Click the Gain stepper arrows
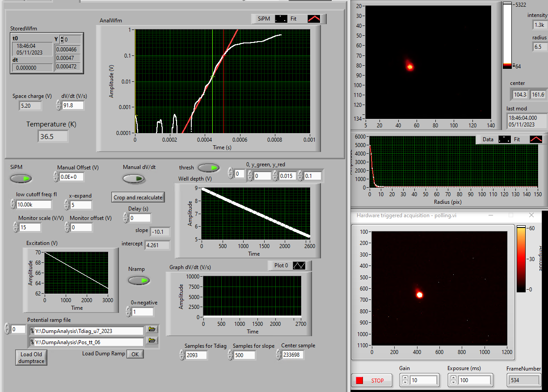The width and height of the screenshot is (548, 392). coord(405,380)
